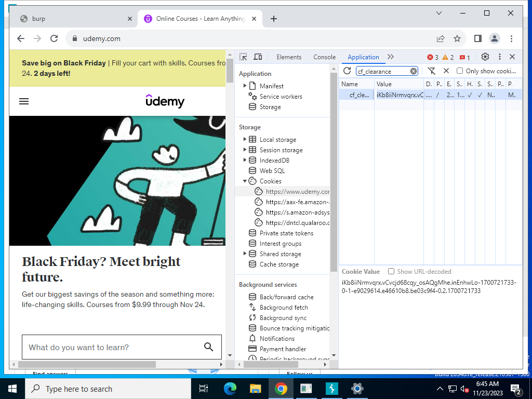532x399 pixels.
Task: Enable Only show cookies with an issue
Action: click(x=460, y=71)
